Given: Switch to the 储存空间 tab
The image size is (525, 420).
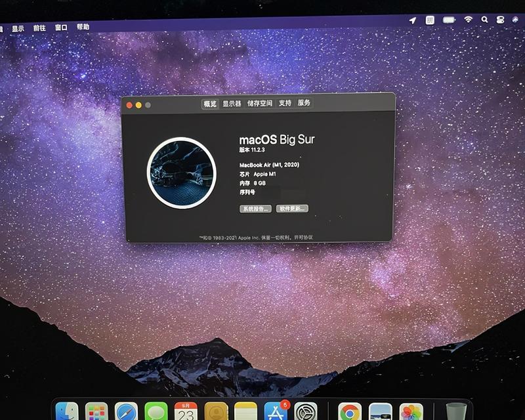Looking at the screenshot, I should click(259, 103).
